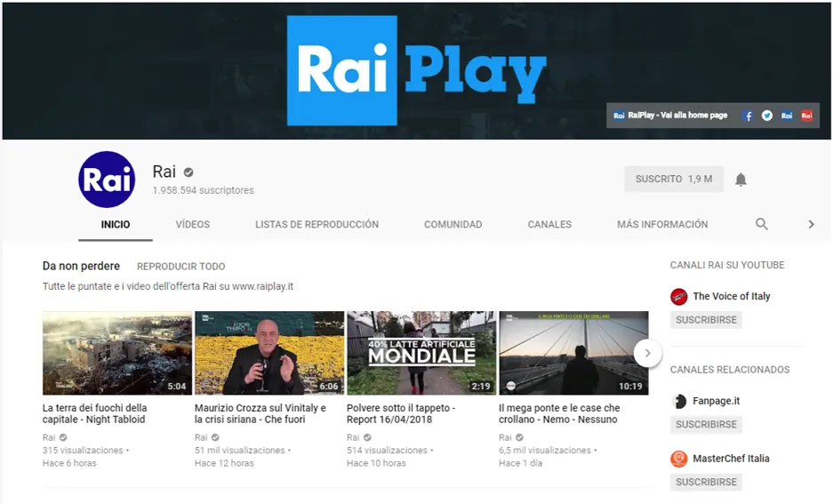Open the channel search magnifier icon

pyautogui.click(x=762, y=224)
